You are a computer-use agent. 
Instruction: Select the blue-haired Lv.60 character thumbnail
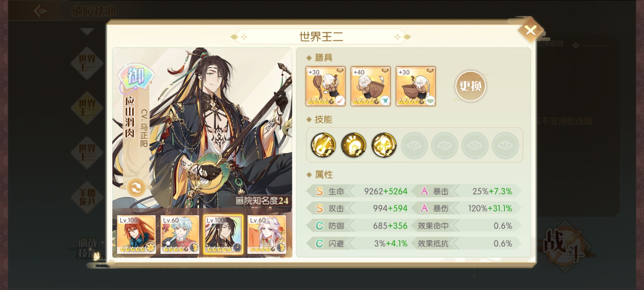(x=180, y=234)
